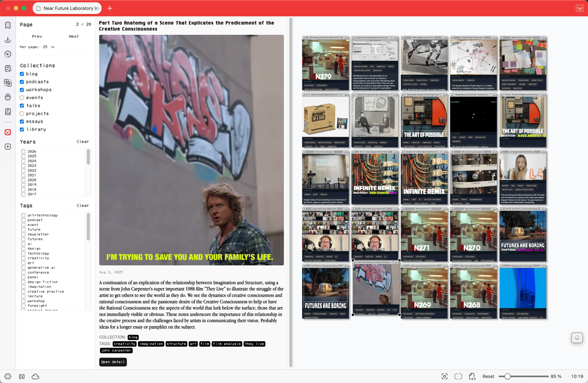Open the N279 office hours thumbnail card
The image size is (588, 383).
(x=325, y=63)
